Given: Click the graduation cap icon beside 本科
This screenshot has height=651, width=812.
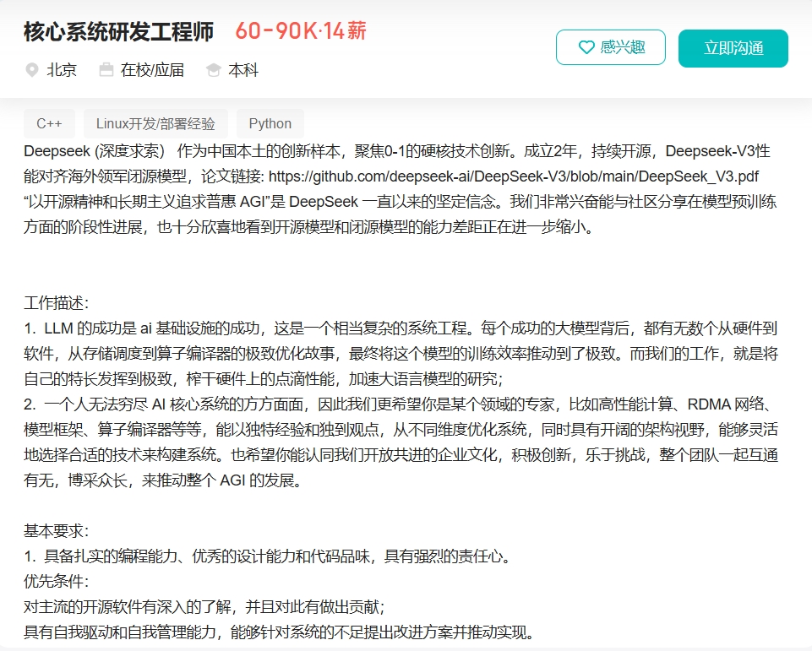Looking at the screenshot, I should (214, 70).
